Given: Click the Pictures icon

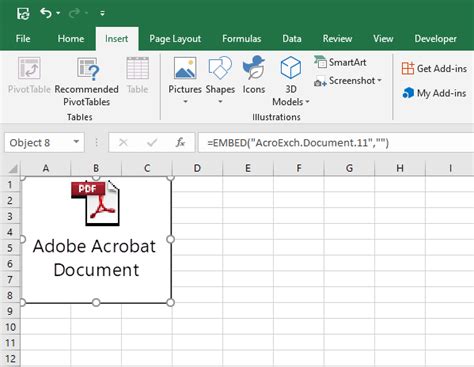Looking at the screenshot, I should point(185,68).
